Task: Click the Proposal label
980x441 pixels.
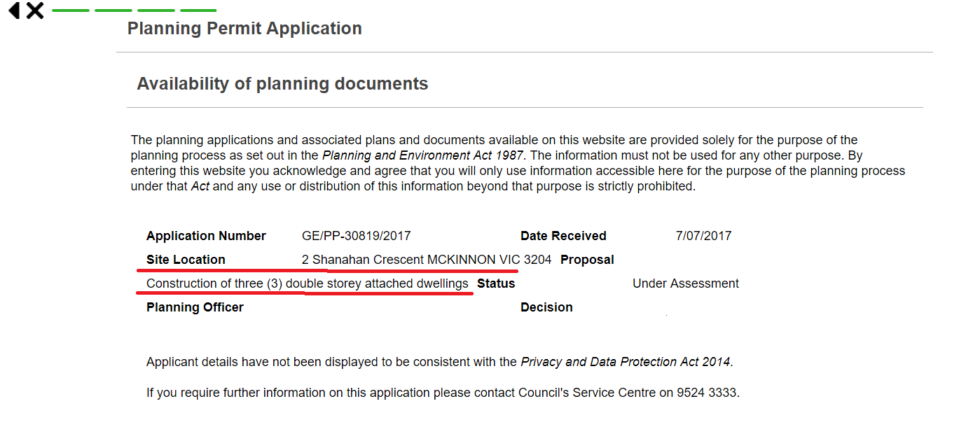Action: 587,260
